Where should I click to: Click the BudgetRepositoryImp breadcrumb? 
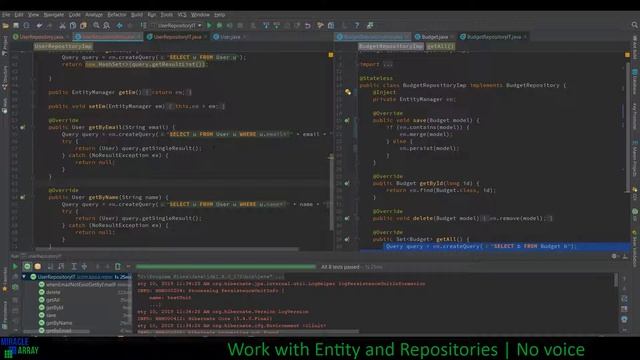(391, 46)
